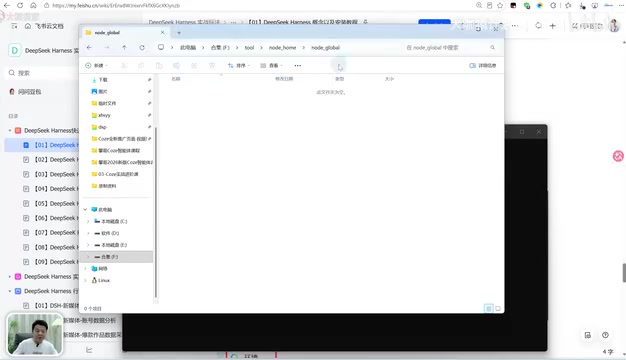The height and width of the screenshot is (360, 626).
Task: Reload the Feishu page in browser
Action: click(20, 6)
